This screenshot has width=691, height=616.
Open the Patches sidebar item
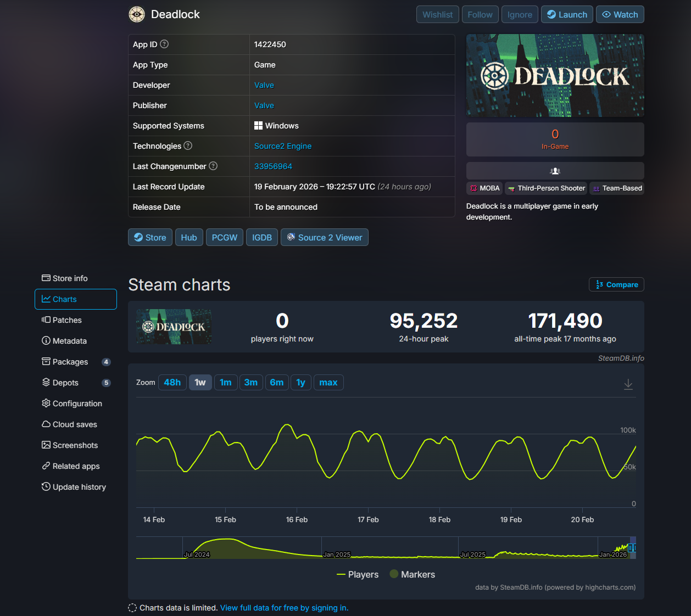[x=76, y=320]
